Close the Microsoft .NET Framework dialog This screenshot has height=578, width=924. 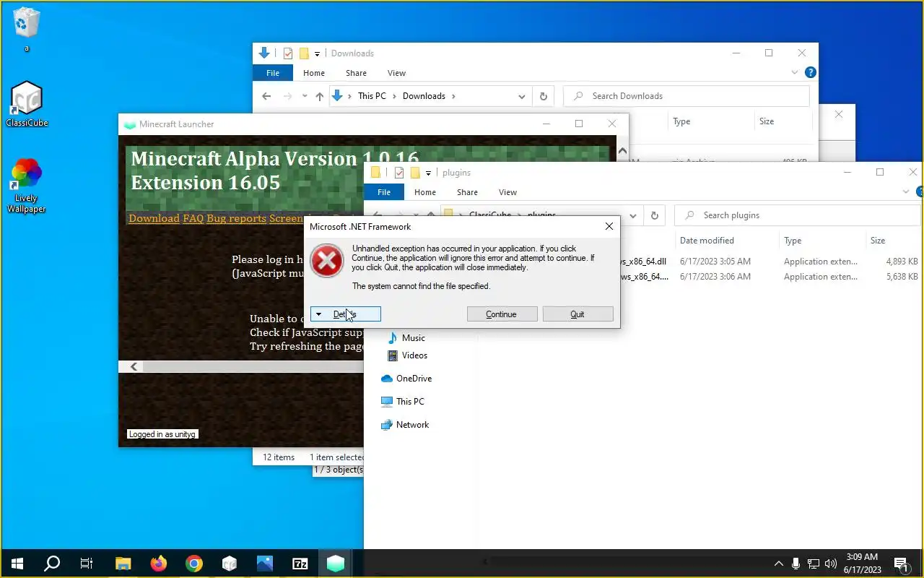pos(609,226)
